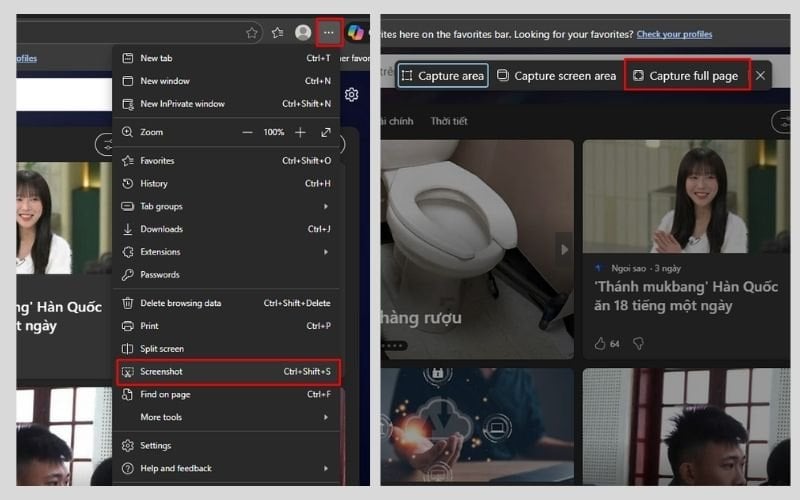Select Delete browsing data

227,303
